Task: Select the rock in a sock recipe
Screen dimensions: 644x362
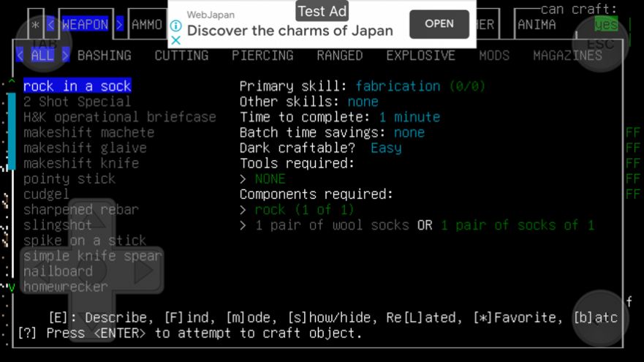Action: 77,86
